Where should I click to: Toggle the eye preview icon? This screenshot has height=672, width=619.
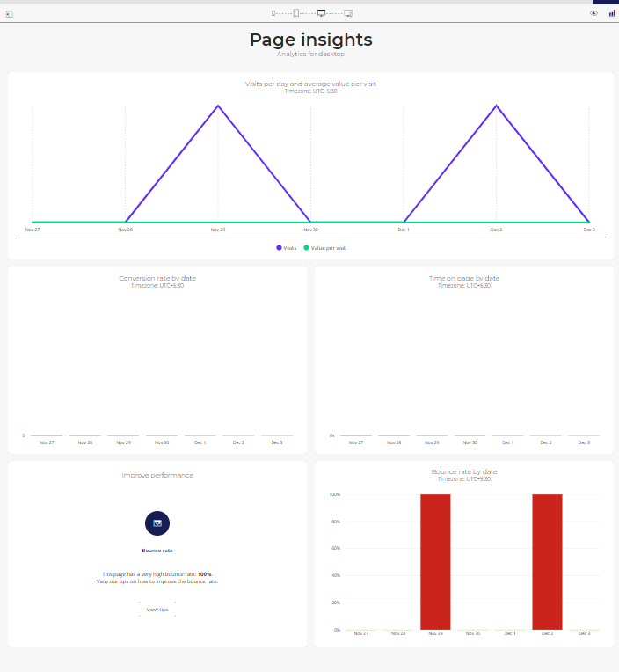point(594,13)
